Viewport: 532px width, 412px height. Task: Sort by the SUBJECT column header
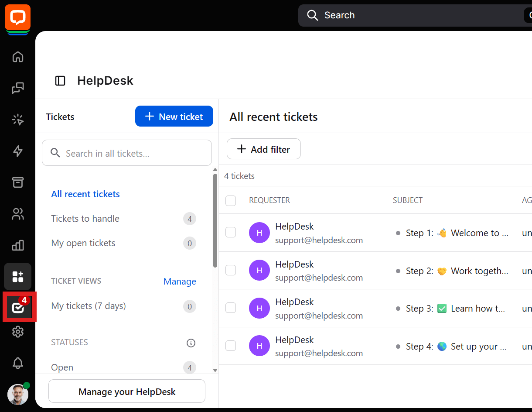tap(408, 200)
